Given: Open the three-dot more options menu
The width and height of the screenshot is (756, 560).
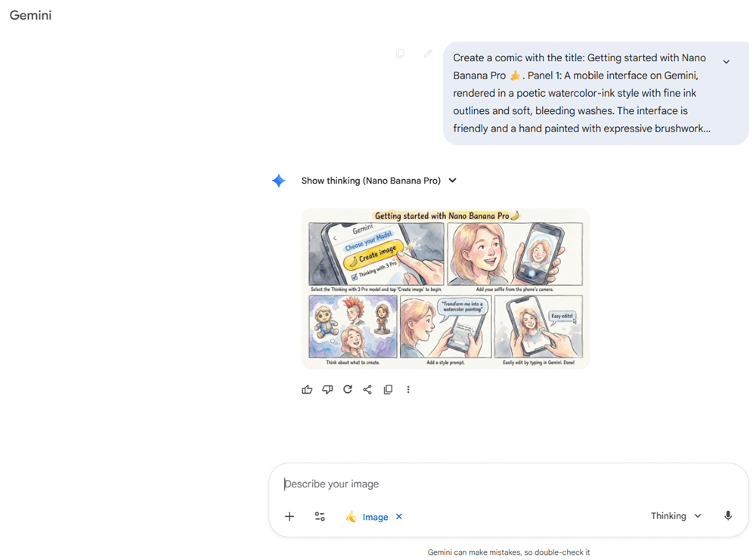Looking at the screenshot, I should click(408, 390).
